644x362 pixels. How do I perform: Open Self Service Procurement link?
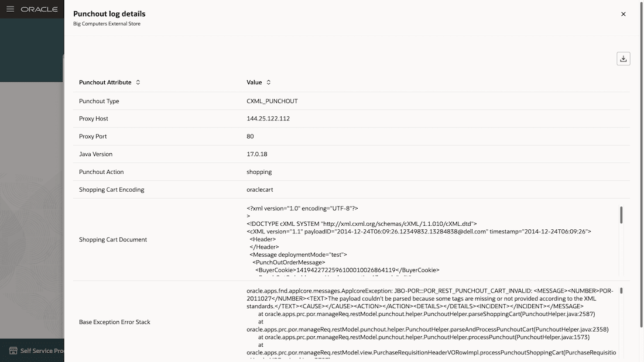tap(42, 350)
